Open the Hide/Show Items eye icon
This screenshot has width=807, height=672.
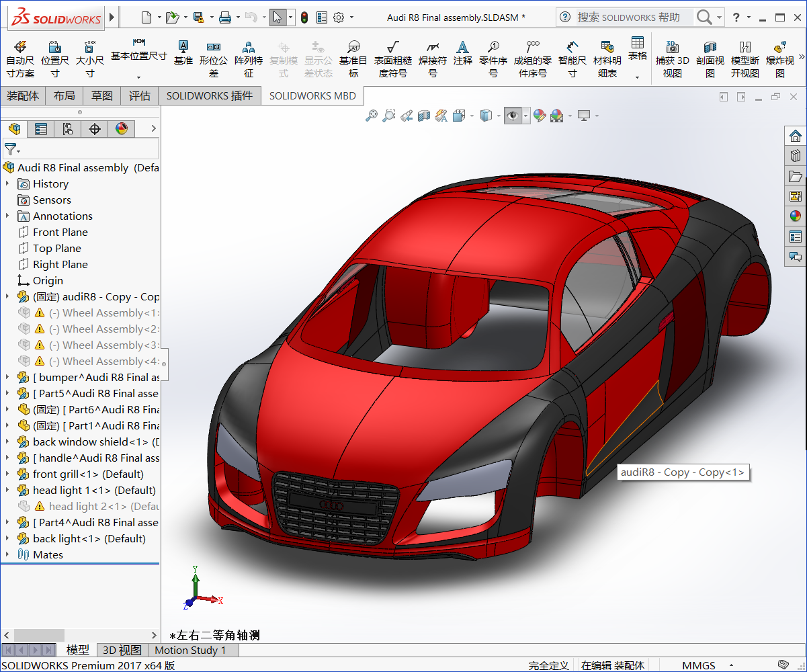[513, 115]
